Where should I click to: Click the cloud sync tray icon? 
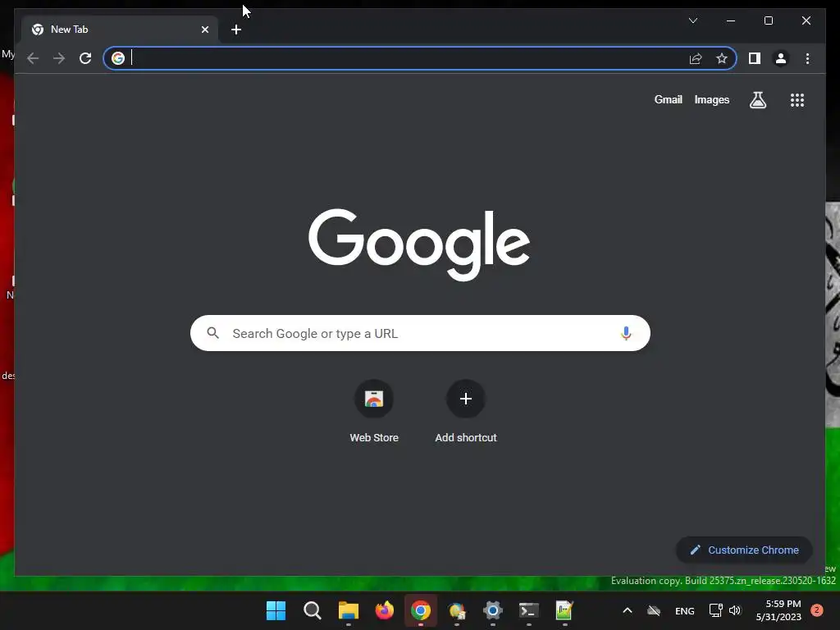(654, 610)
